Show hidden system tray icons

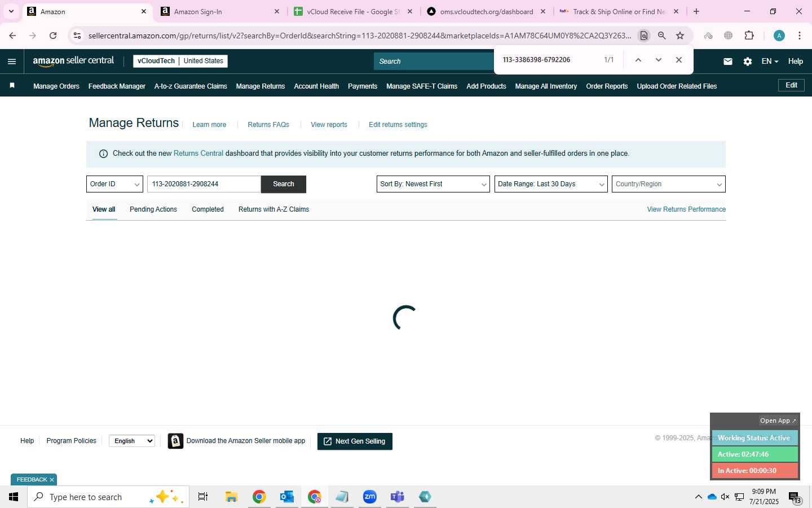[x=698, y=497]
